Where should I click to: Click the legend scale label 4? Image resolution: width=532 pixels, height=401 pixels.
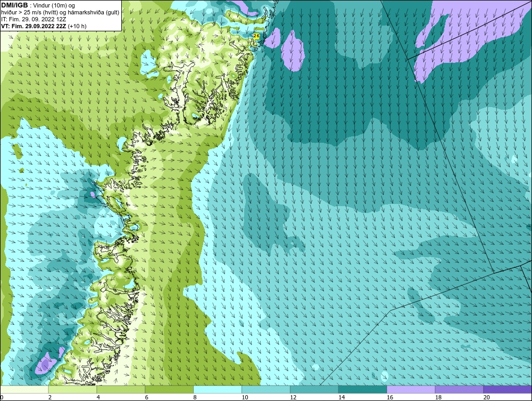pyautogui.click(x=98, y=397)
